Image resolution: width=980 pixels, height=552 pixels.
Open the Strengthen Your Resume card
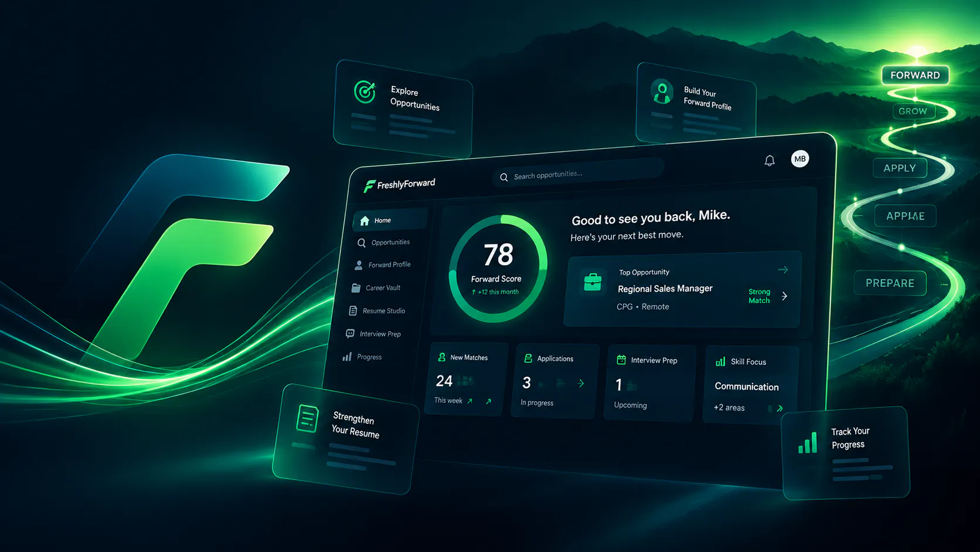346,439
